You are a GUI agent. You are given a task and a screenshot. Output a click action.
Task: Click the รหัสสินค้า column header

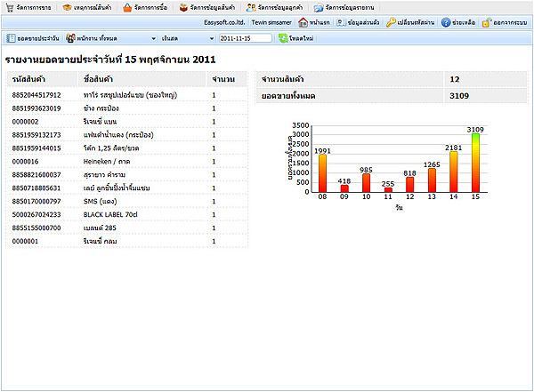36,80
